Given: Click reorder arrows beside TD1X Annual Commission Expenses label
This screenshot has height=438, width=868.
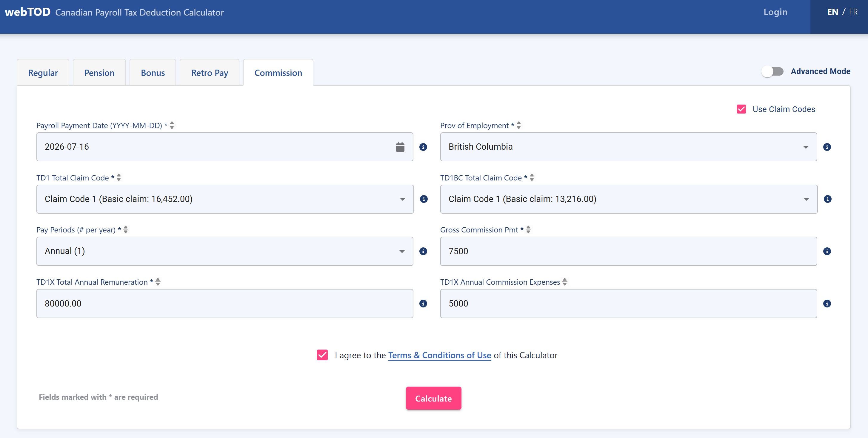Looking at the screenshot, I should click(x=565, y=282).
